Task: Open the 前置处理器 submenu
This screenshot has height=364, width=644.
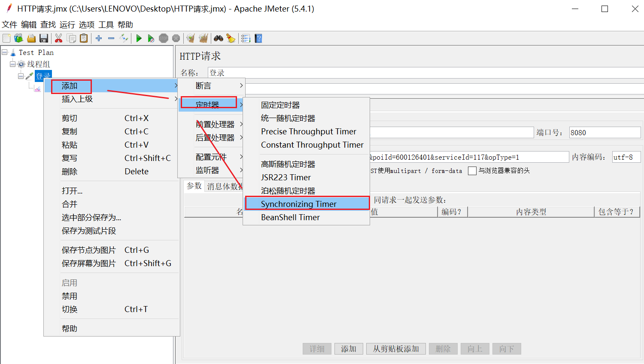Action: tap(211, 124)
